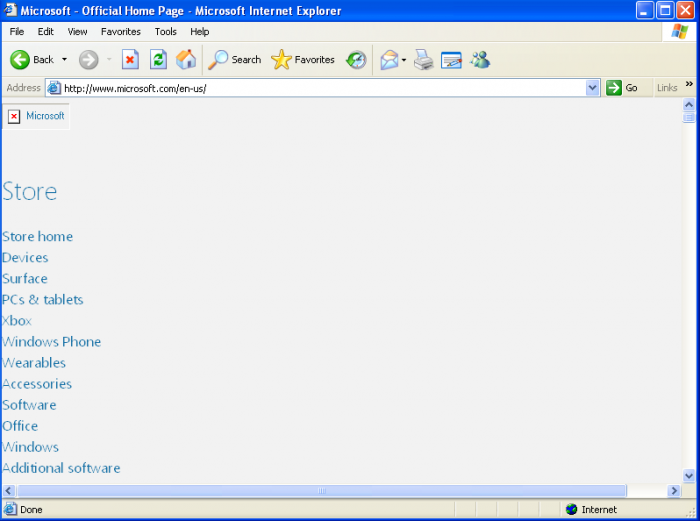Screen dimensions: 700x521
Task: Click the page icon in the Address bar
Action: pyautogui.click(x=54, y=88)
